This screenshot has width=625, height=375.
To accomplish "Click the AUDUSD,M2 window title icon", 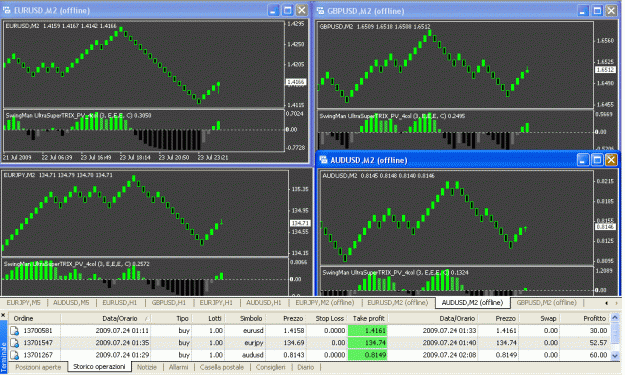I will coord(323,160).
